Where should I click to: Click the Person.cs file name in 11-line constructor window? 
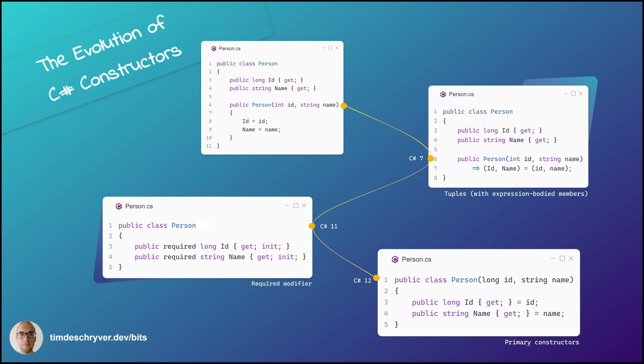click(x=230, y=48)
